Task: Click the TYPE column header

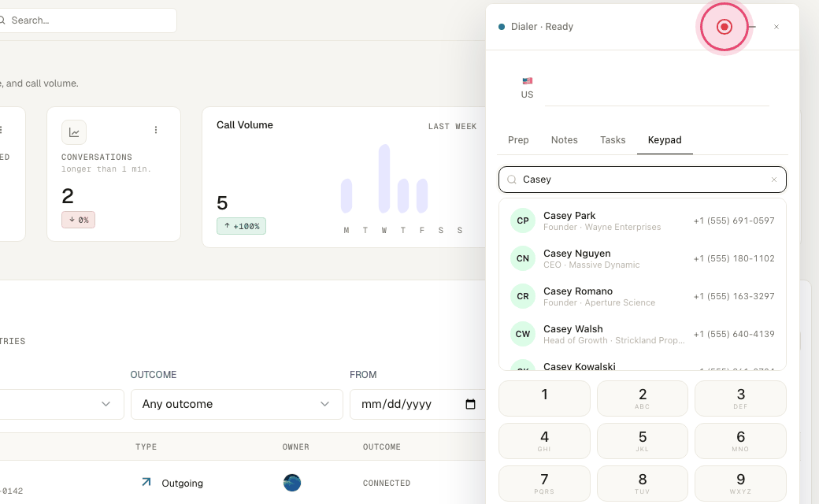Action: (x=146, y=447)
